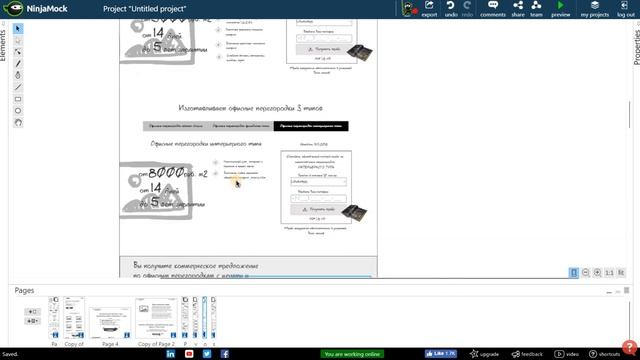This screenshot has height=360, width=640.
Task: Open the team settings
Action: [536, 9]
